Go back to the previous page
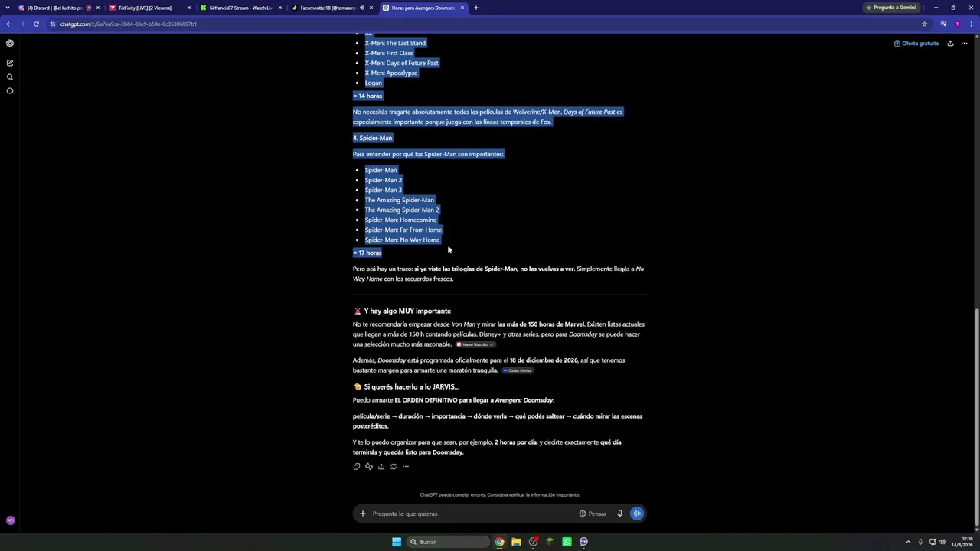 (x=8, y=24)
